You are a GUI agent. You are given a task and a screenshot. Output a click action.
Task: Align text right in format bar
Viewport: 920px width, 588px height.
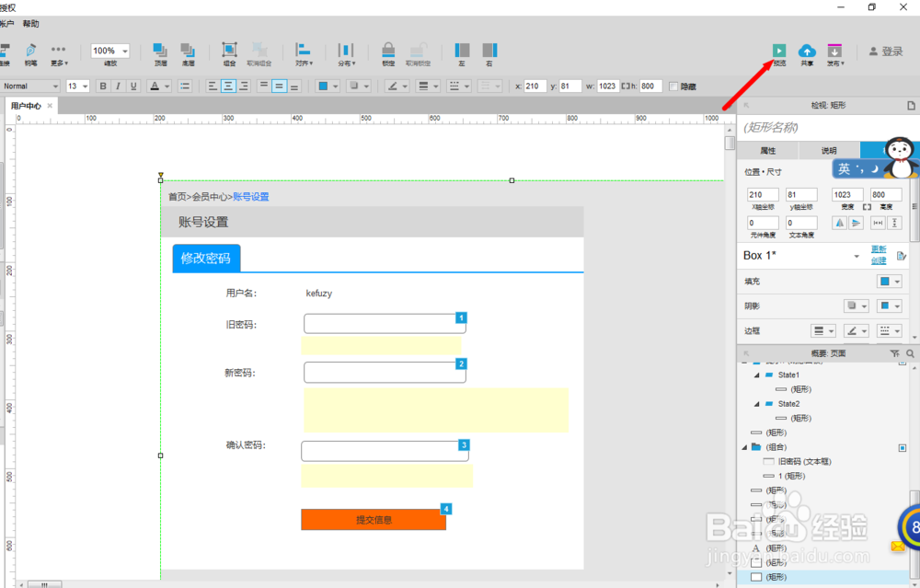tap(244, 86)
